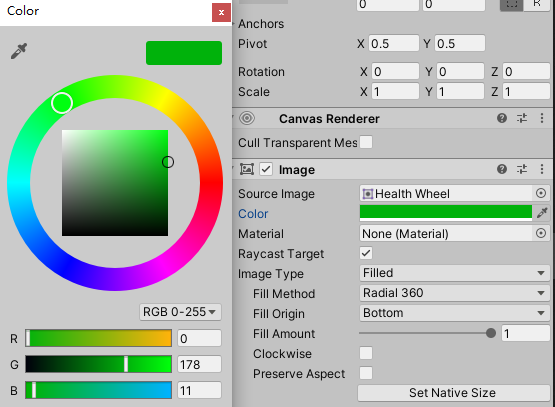This screenshot has height=407, width=555.
Task: Open Canvas Renderer presets icon
Action: [522, 118]
